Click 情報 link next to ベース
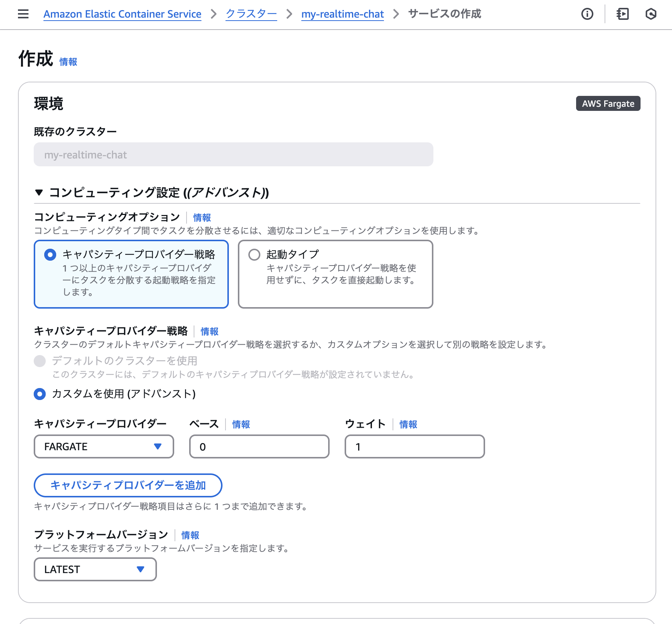Screen dimensions: 672x624 pos(241,424)
